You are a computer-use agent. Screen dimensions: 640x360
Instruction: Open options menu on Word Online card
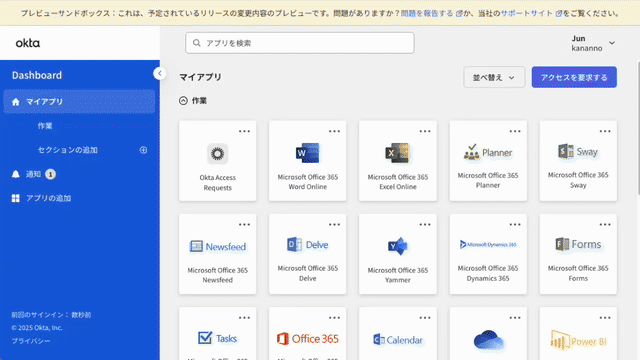pos(334,131)
